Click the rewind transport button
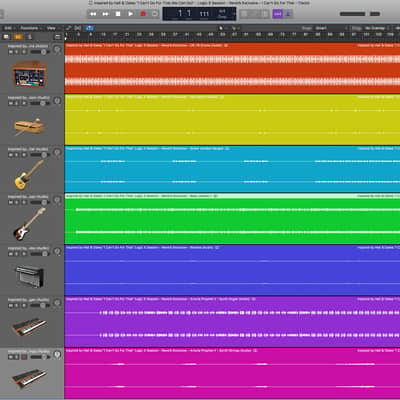The width and height of the screenshot is (400, 400). coord(93,14)
